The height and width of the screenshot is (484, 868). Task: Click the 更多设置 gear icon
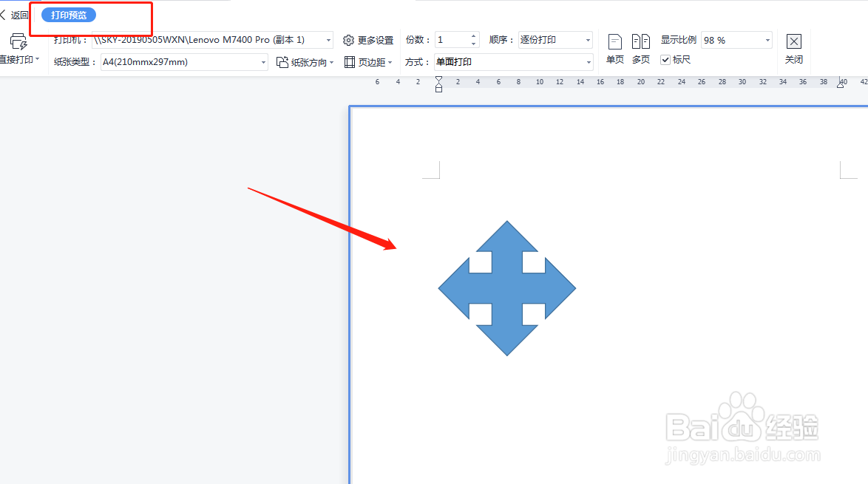point(348,41)
